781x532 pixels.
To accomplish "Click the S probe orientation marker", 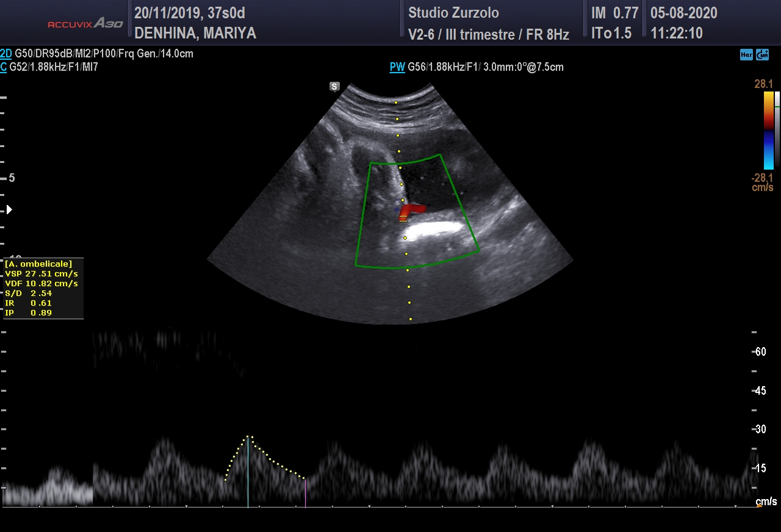I will [x=334, y=87].
